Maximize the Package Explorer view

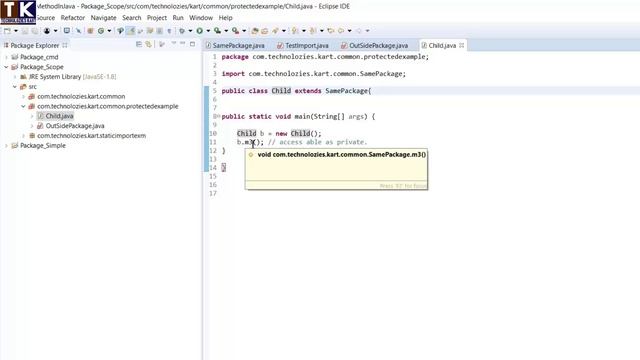click(x=193, y=44)
